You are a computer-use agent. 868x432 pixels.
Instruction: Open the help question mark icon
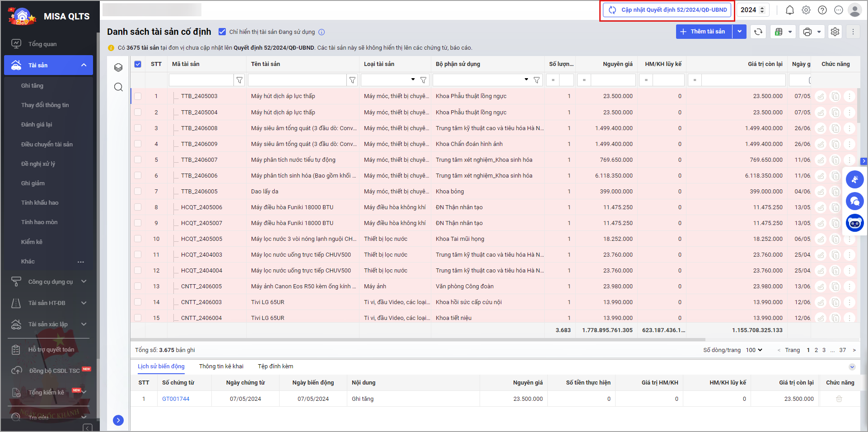[x=822, y=10]
